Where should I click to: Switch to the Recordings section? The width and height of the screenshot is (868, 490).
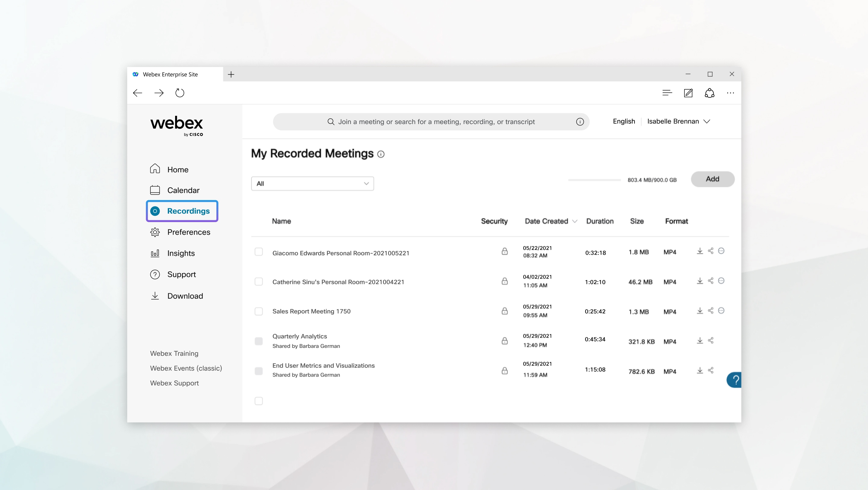188,211
